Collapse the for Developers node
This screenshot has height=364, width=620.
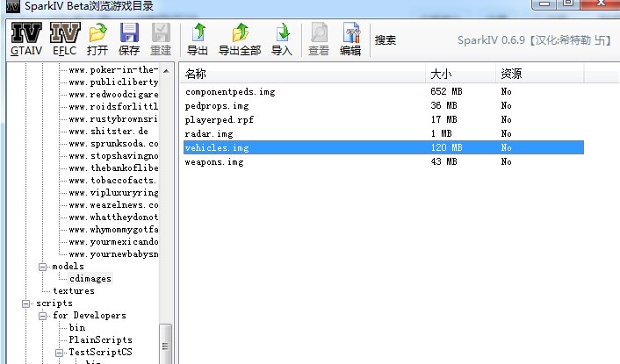41,316
